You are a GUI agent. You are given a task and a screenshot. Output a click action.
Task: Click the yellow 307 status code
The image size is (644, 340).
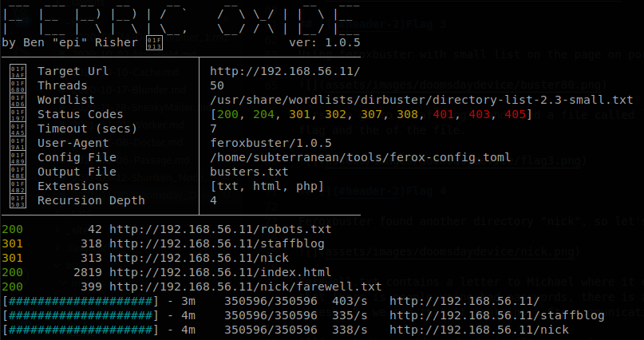coord(371,115)
